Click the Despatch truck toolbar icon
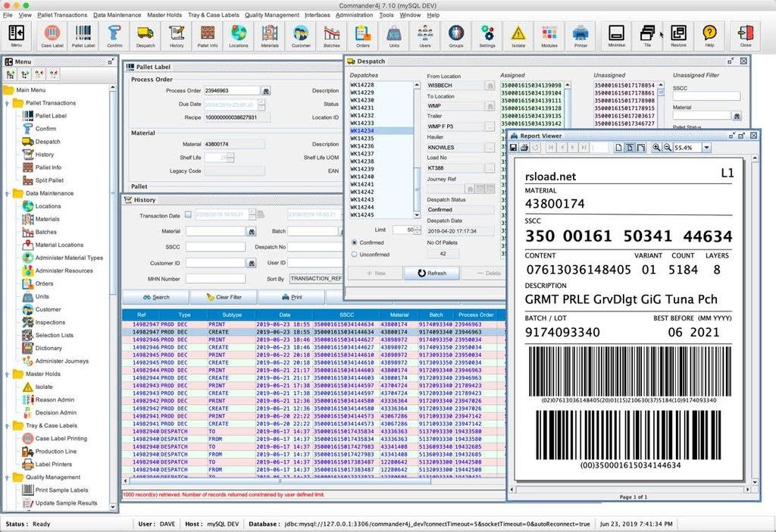This screenshot has width=776, height=532. 145,35
